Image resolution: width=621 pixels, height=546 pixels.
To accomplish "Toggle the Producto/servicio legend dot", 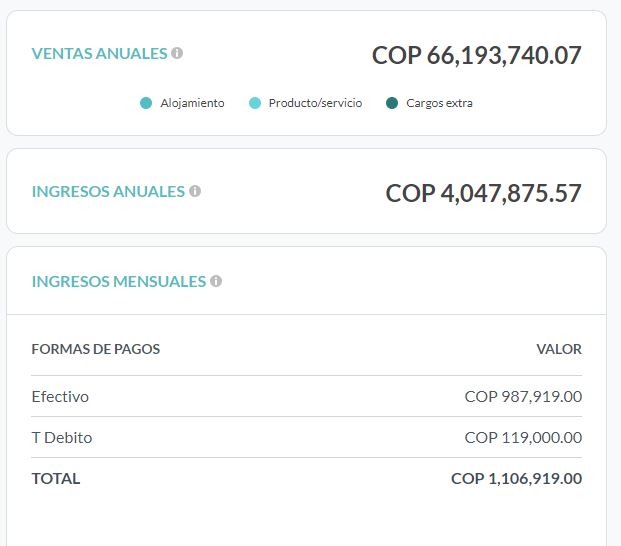I will click(255, 103).
